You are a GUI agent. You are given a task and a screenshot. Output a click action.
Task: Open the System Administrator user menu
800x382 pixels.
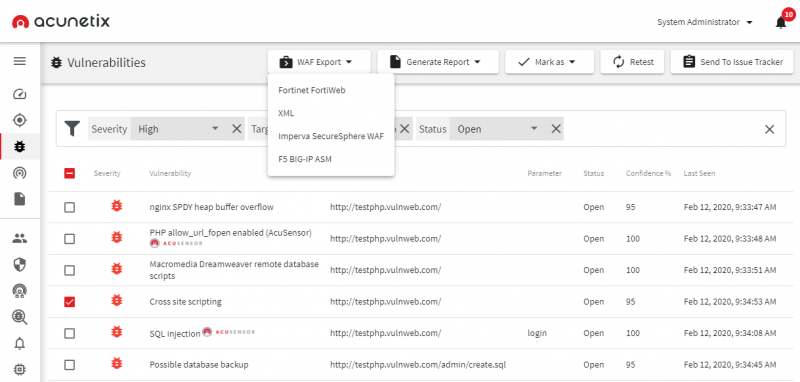pyautogui.click(x=705, y=22)
